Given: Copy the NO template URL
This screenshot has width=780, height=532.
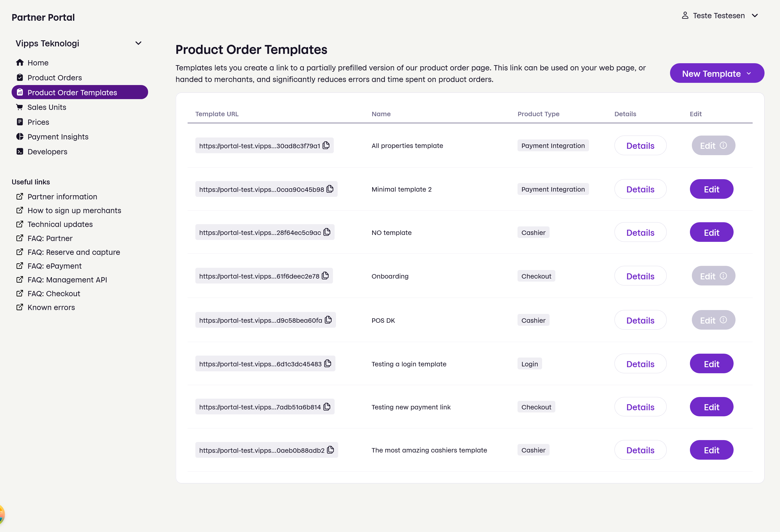Looking at the screenshot, I should click(x=327, y=232).
